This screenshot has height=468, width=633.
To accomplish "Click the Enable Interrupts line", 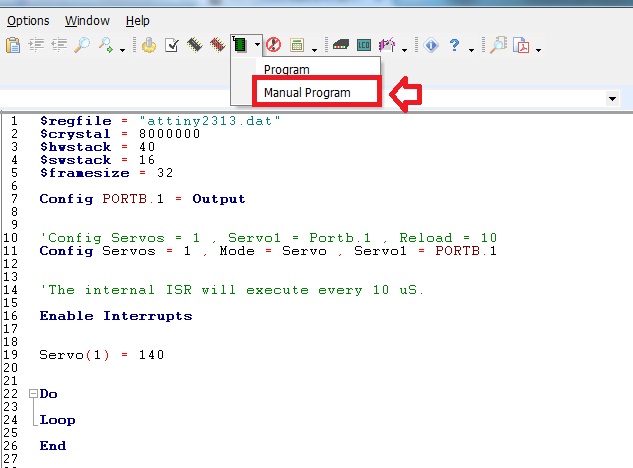I will click(116, 316).
